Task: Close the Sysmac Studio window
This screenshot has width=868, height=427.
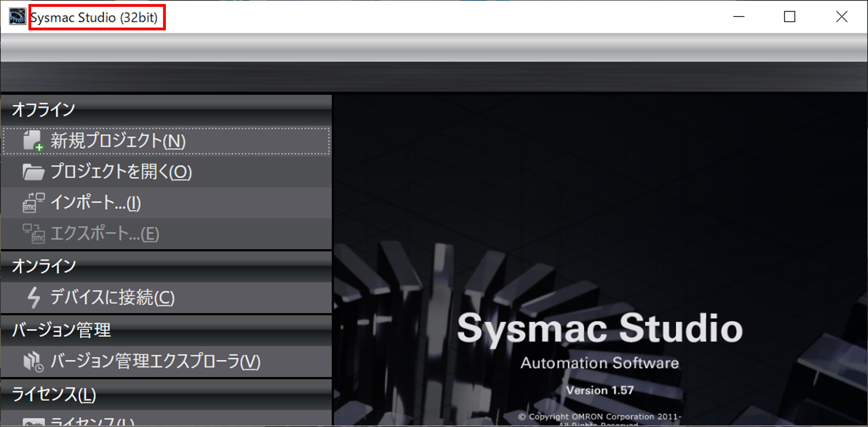Action: pyautogui.click(x=841, y=16)
